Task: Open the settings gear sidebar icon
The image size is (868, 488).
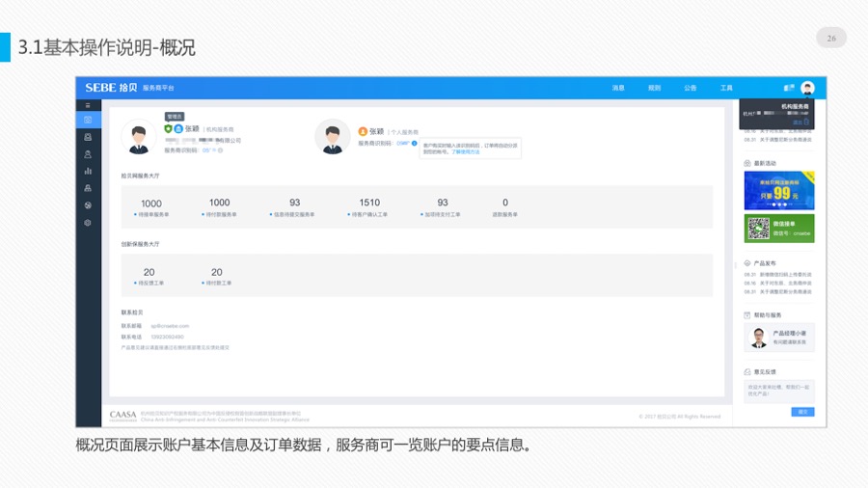Action: (88, 223)
